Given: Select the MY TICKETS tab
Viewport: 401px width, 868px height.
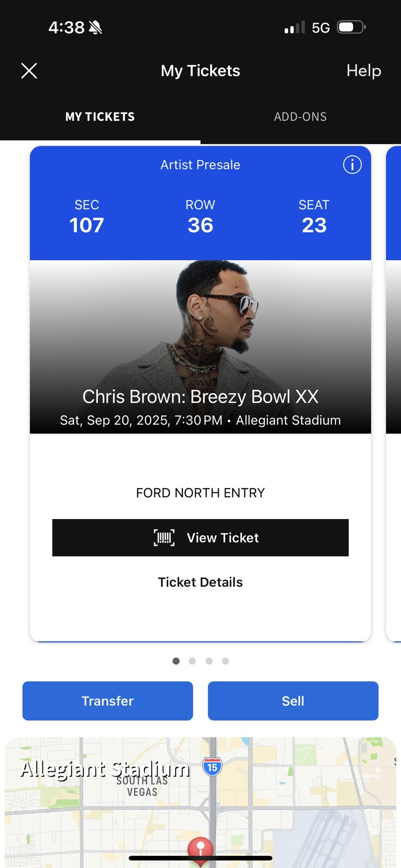Looking at the screenshot, I should [x=100, y=117].
